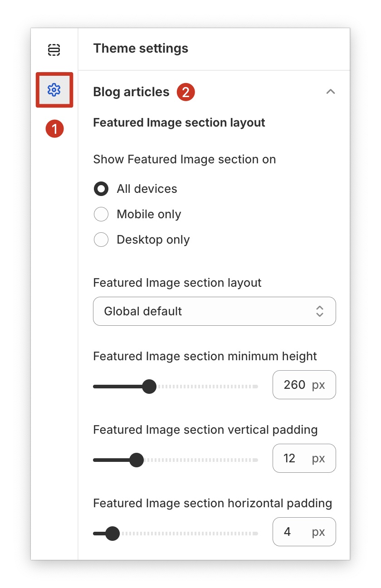This screenshot has height=588, width=381.
Task: Open the Sections panel icon in sidebar
Action: click(x=54, y=50)
